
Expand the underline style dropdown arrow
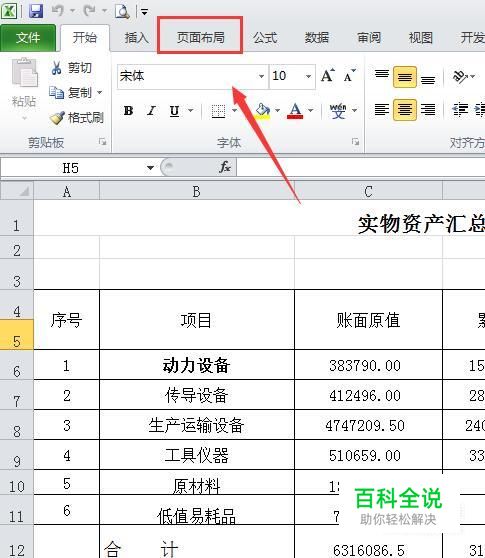coord(190,111)
